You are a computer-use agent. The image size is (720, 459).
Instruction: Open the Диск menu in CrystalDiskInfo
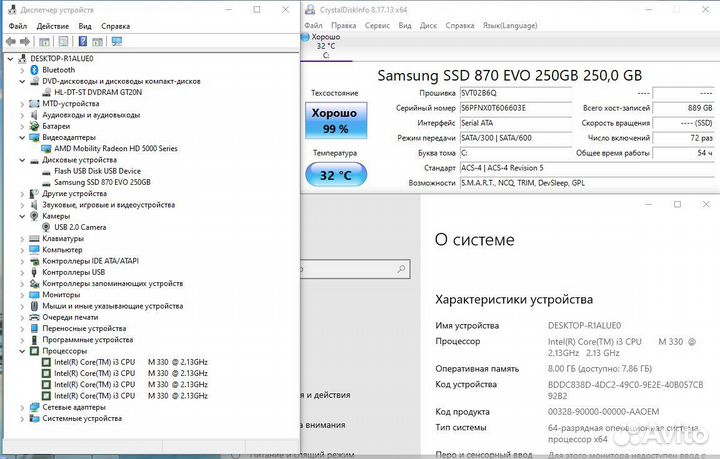coord(428,25)
